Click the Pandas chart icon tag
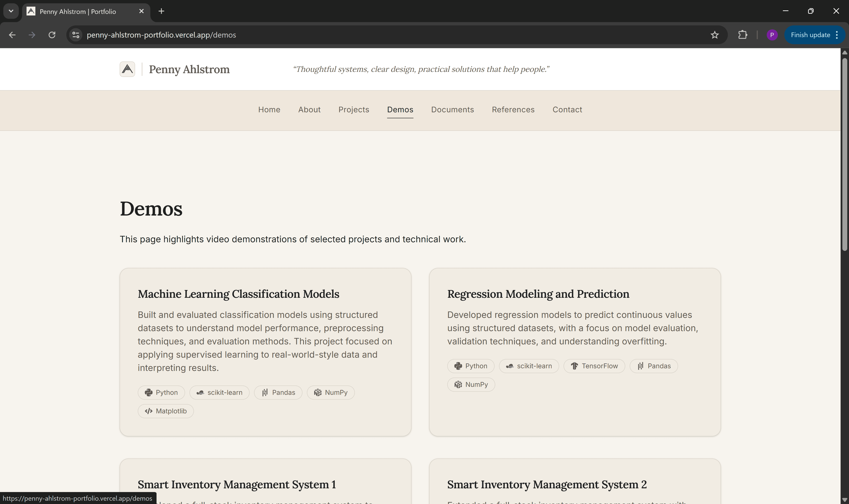This screenshot has height=504, width=849. [x=265, y=392]
